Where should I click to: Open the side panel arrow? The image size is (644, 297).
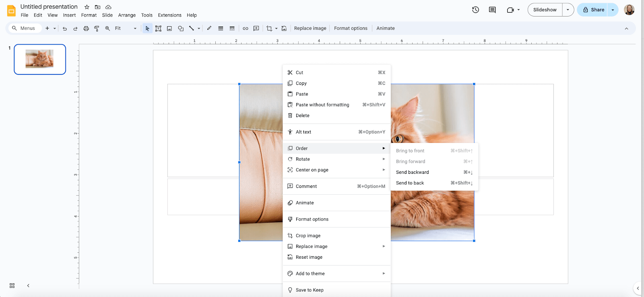(x=638, y=288)
